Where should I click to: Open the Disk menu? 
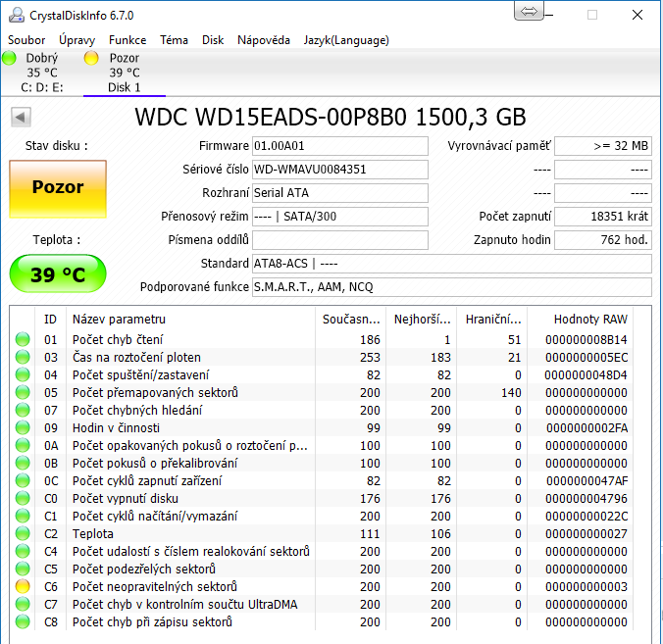tap(213, 40)
